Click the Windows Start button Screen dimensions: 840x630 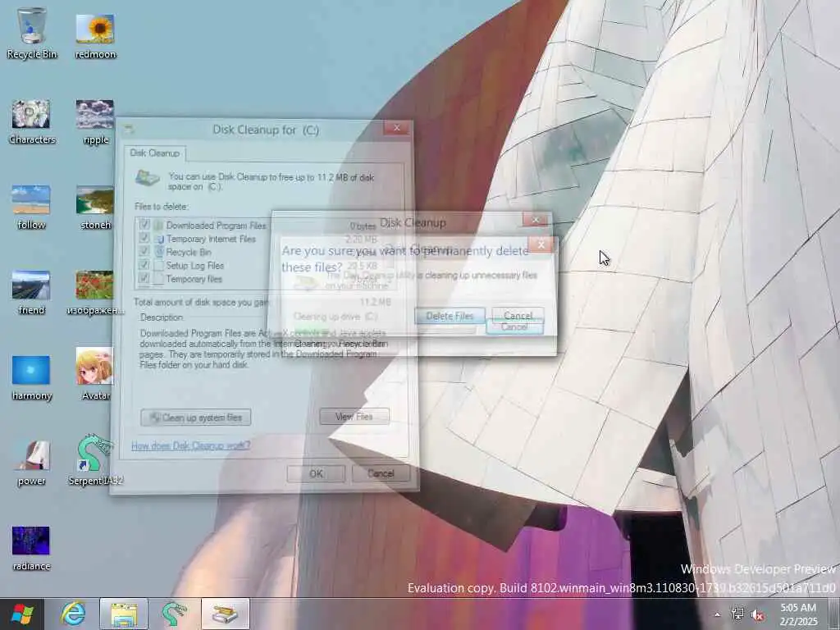(22, 614)
